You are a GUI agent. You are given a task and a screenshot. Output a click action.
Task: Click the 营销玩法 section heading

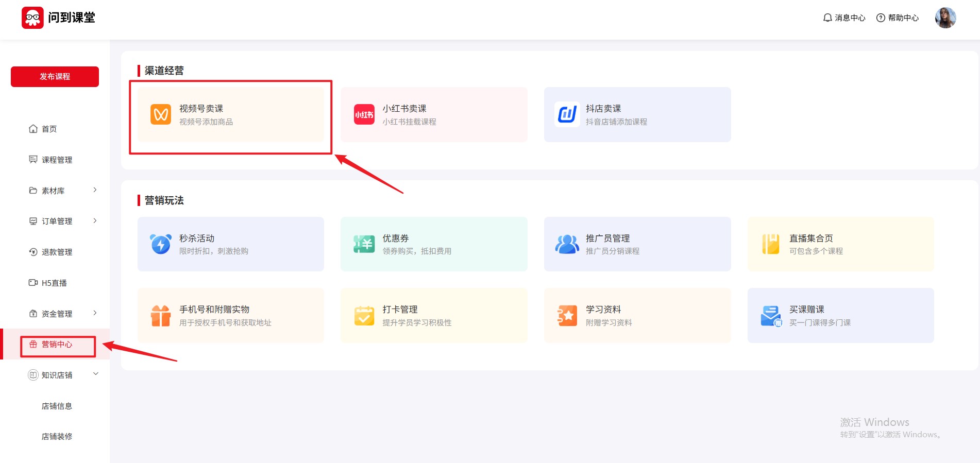[x=164, y=200]
